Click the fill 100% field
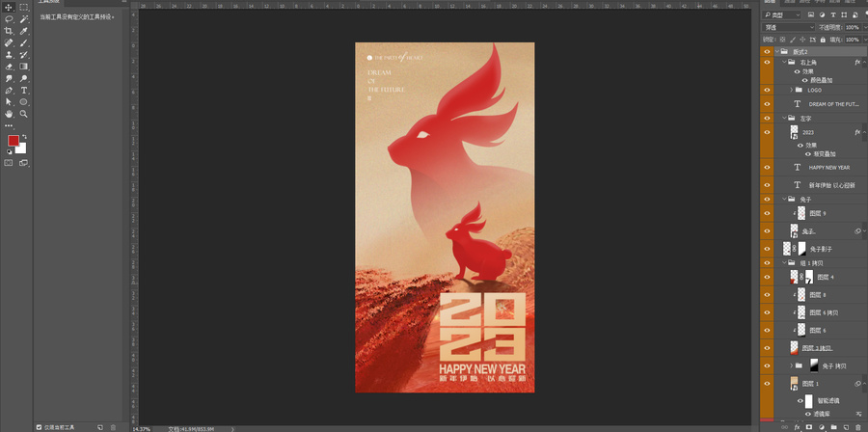Viewport: 868px width, 432px height. click(854, 40)
